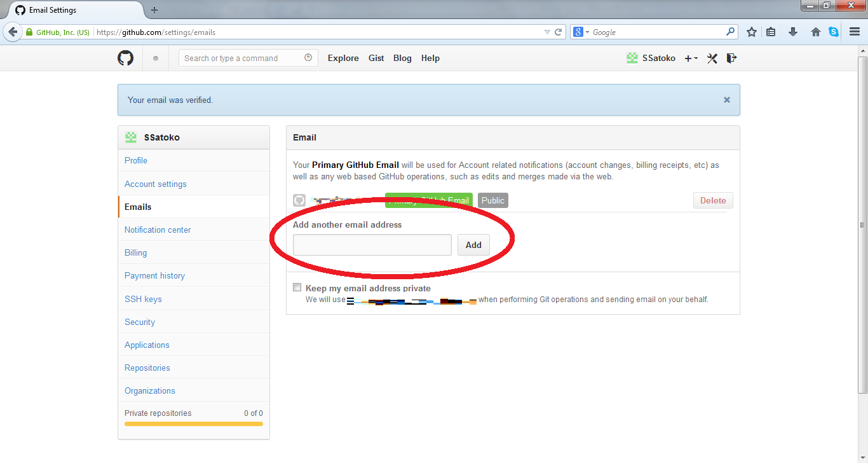Image resolution: width=868 pixels, height=463 pixels.
Task: Open a new tab with plus button
Action: point(154,10)
